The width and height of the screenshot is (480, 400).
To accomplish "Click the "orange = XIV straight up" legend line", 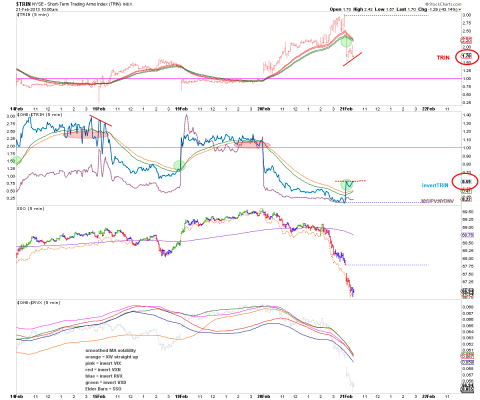I will 112,357.
